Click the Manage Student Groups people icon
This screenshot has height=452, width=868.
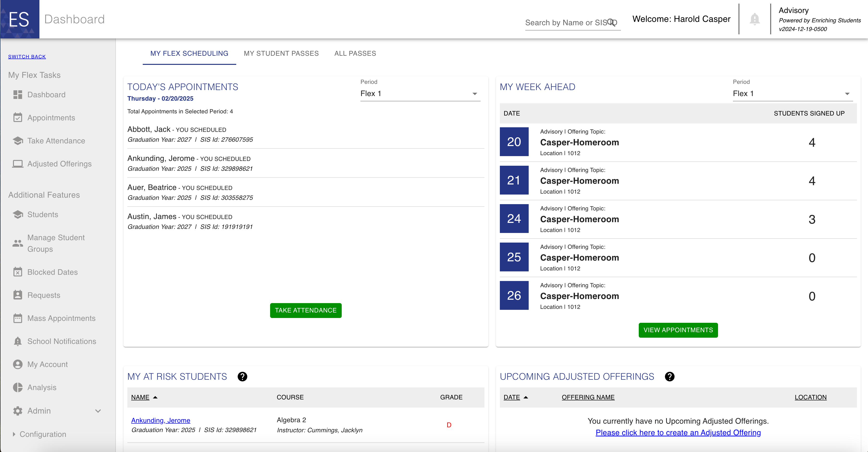click(18, 243)
